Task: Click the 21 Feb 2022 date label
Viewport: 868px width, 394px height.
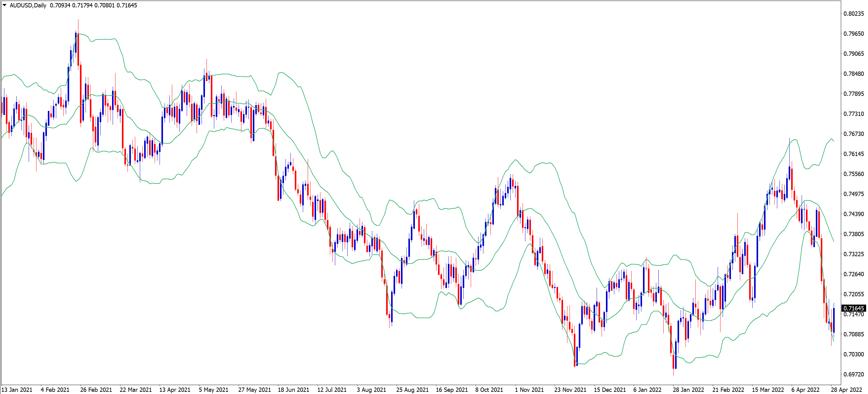Action: [x=728, y=390]
